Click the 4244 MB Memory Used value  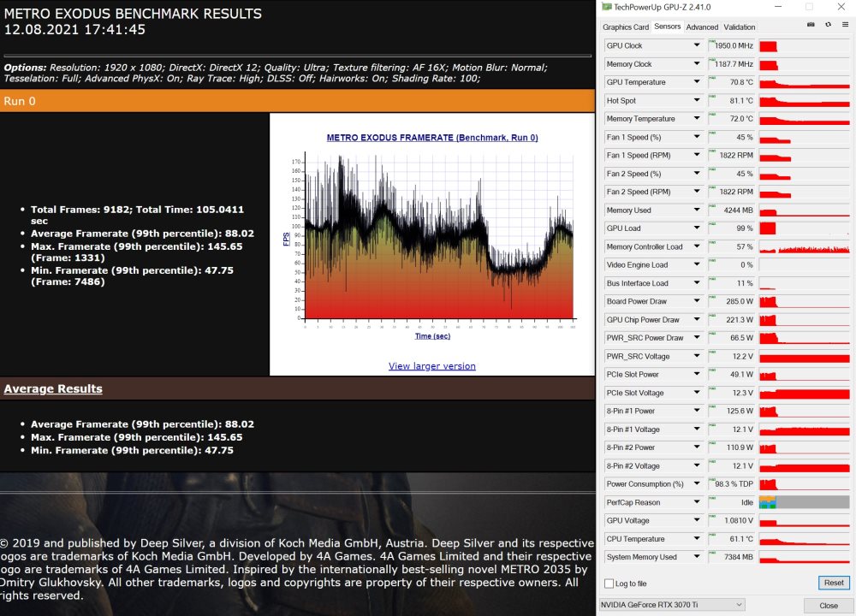tap(732, 210)
